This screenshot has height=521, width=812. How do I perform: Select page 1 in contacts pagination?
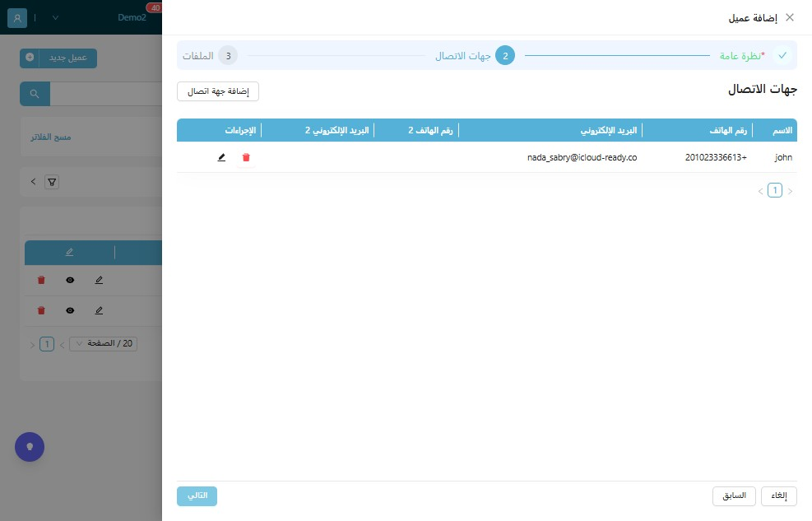(x=775, y=191)
